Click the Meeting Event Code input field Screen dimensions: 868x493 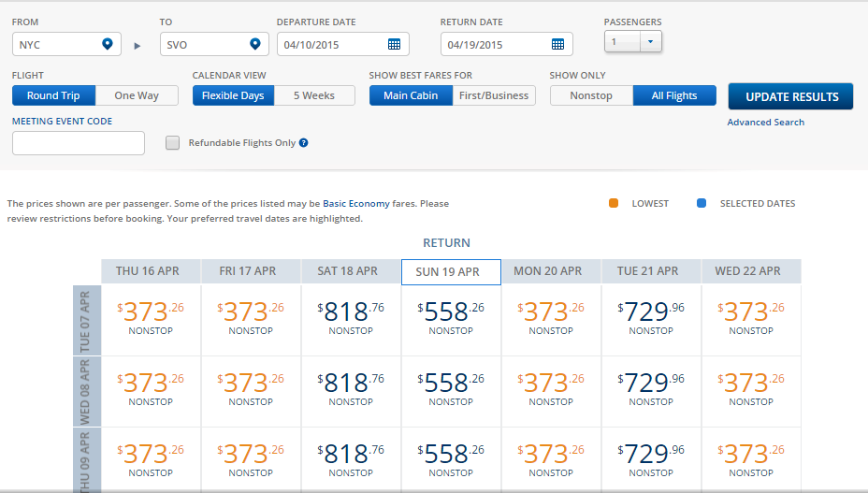click(x=79, y=143)
